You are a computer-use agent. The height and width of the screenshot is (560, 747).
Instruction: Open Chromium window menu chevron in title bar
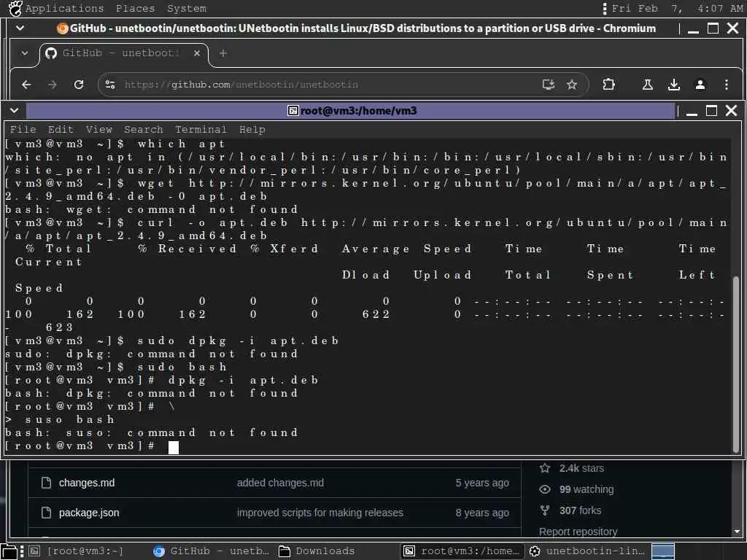pyautogui.click(x=20, y=28)
